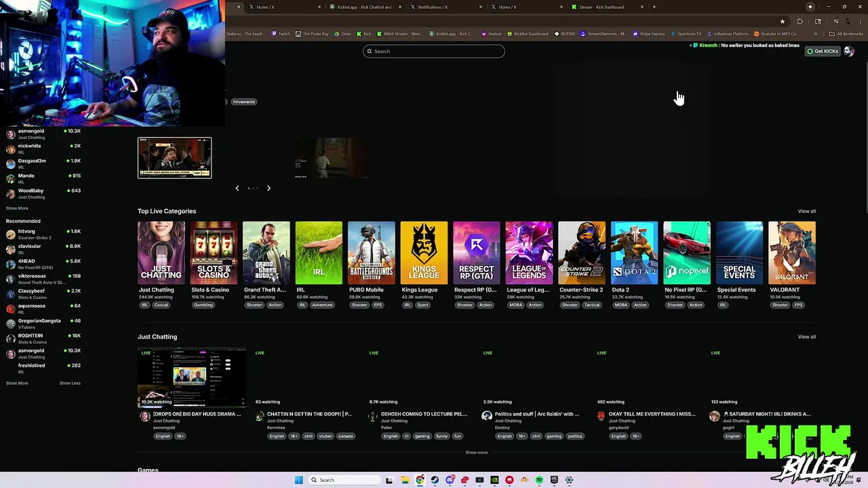Open the Windows Start menu

(298, 480)
